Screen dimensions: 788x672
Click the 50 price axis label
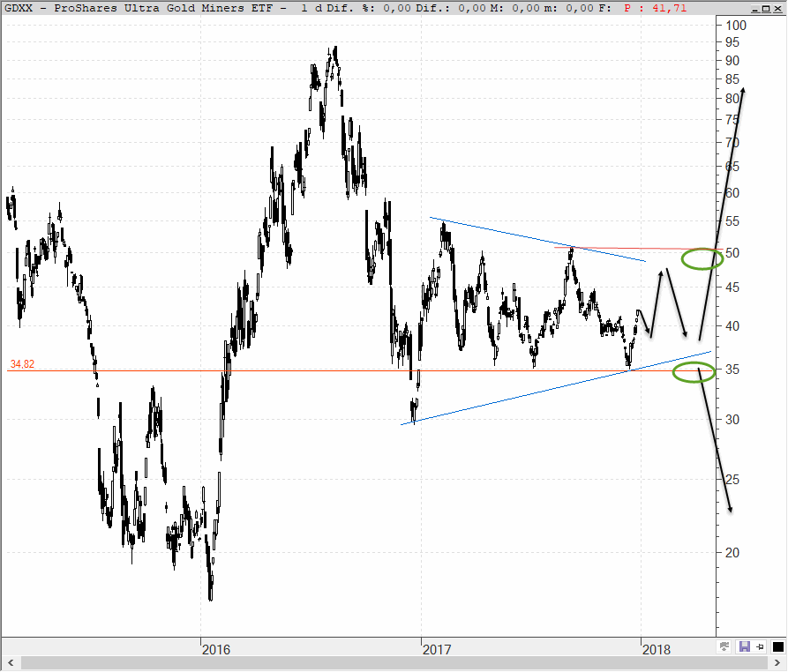[732, 253]
